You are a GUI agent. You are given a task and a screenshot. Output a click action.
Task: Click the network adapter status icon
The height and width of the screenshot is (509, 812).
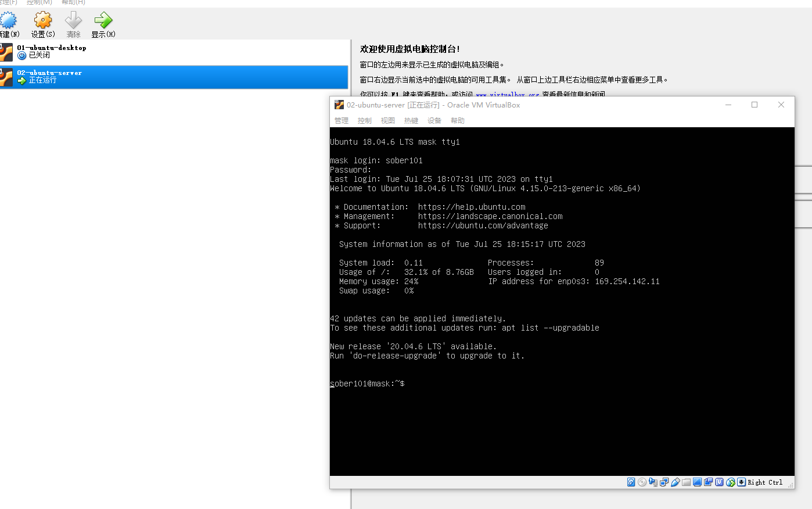click(664, 482)
